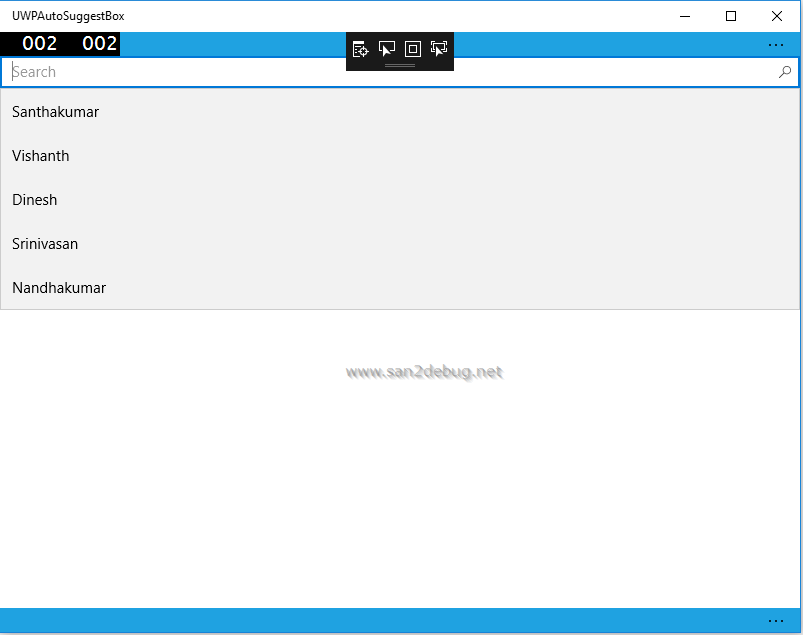Viewport: 803px width, 635px height.
Task: Maximize the UWPAutoSuggestBox window
Action: [731, 16]
